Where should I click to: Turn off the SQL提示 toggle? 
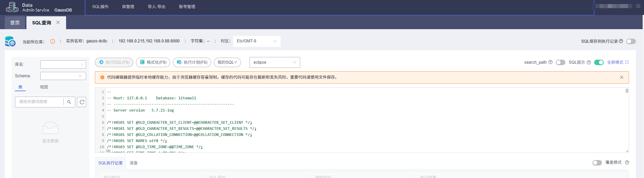pyautogui.click(x=599, y=62)
